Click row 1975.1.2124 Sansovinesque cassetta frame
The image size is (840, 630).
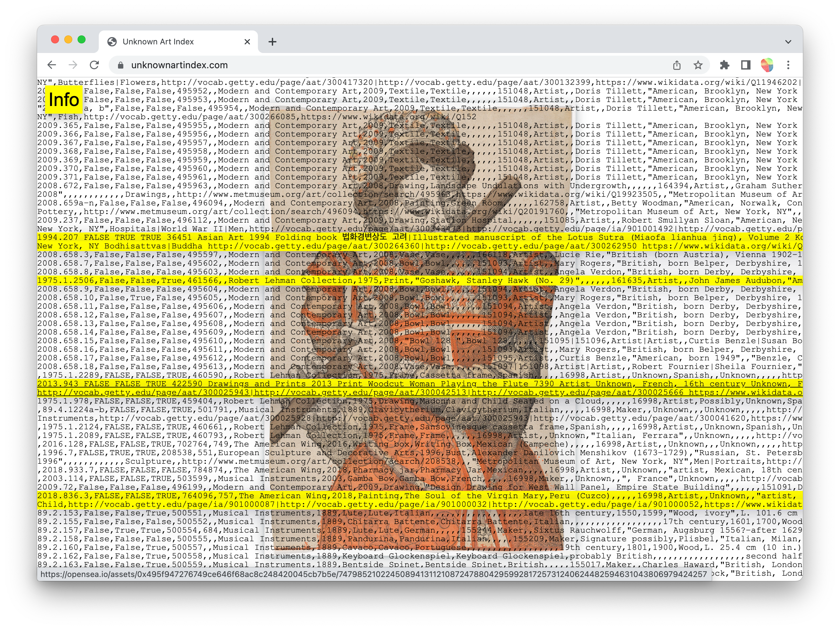coord(420,427)
